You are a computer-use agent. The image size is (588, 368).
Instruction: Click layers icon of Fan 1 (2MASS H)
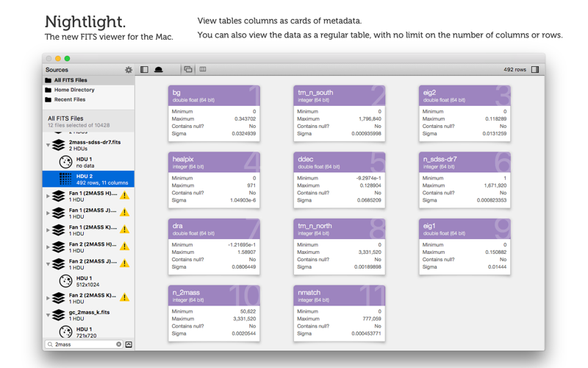(59, 196)
